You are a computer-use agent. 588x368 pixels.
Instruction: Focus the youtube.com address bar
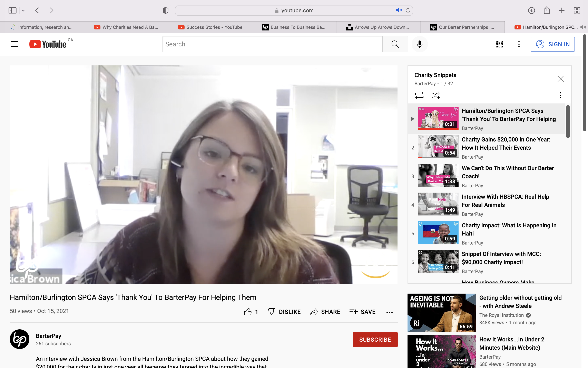(x=294, y=10)
